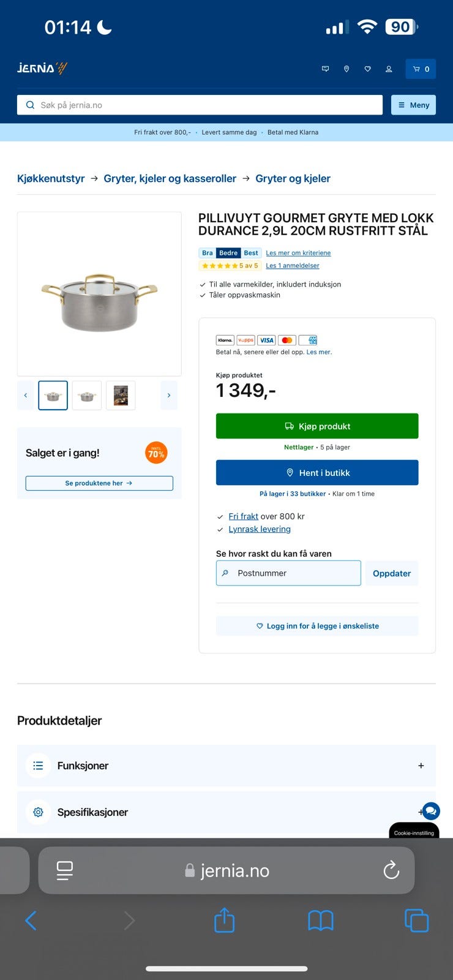Open the Meny hamburger menu
The height and width of the screenshot is (980, 453).
tap(414, 105)
